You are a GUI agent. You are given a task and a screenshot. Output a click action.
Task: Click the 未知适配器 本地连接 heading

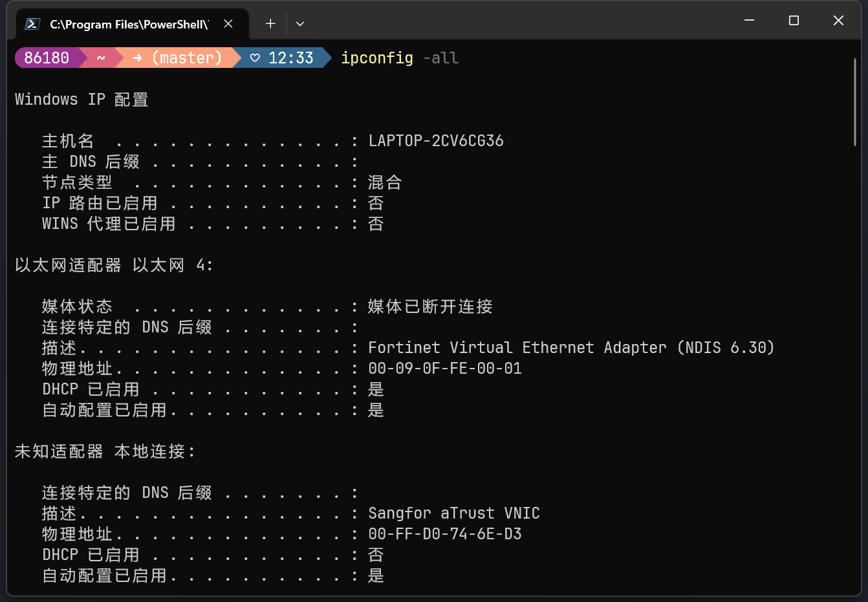point(105,451)
